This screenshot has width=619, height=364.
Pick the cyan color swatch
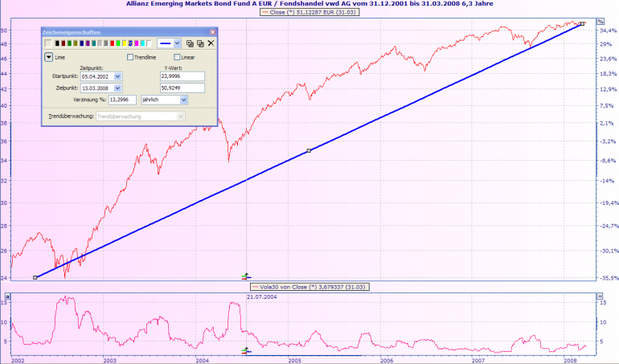pyautogui.click(x=142, y=43)
